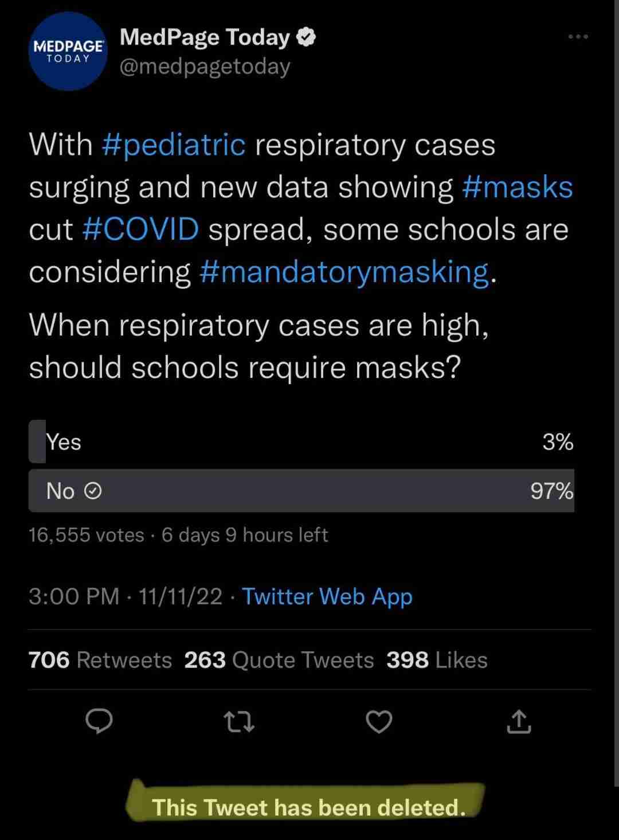Open the #masks hashtag

(x=517, y=187)
